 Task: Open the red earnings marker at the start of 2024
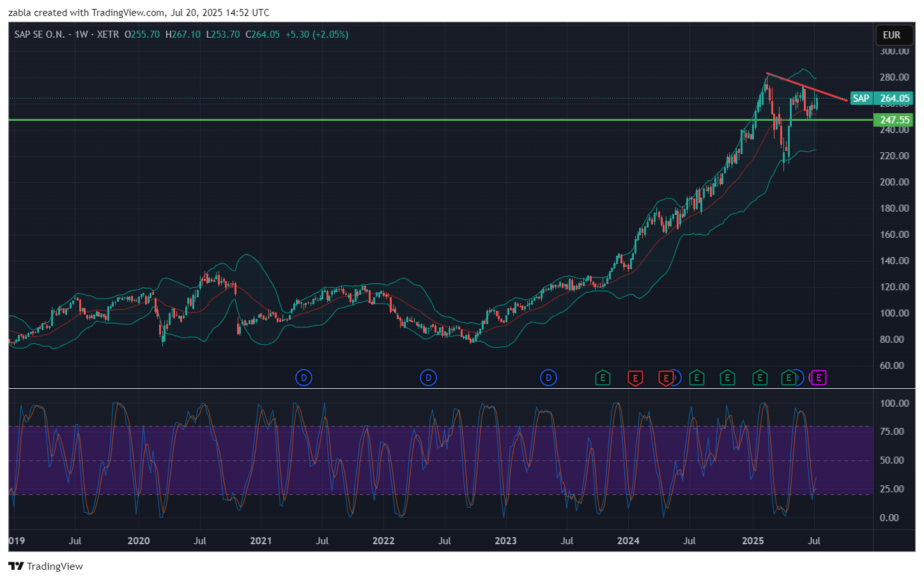[635, 378]
